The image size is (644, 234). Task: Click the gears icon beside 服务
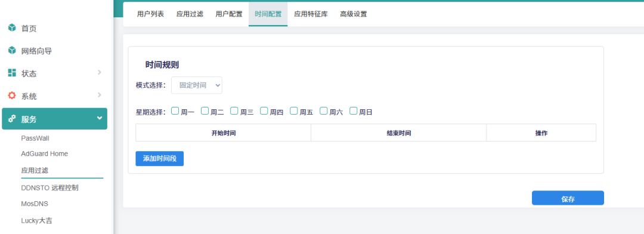click(12, 119)
